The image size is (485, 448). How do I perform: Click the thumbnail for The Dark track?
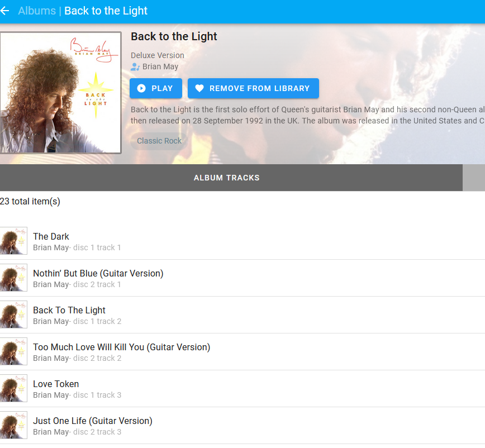click(x=13, y=241)
